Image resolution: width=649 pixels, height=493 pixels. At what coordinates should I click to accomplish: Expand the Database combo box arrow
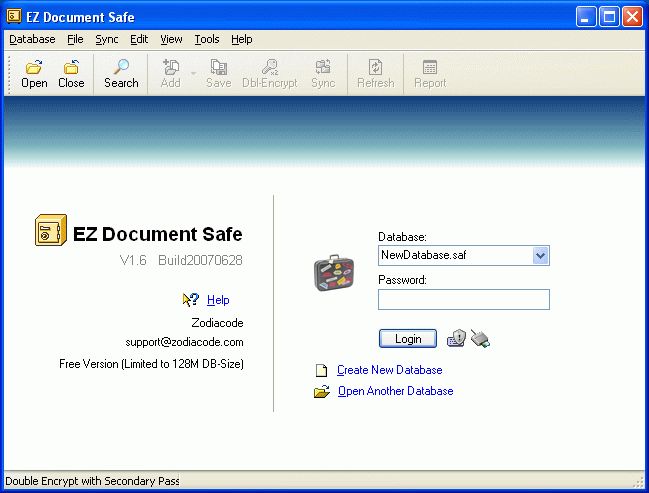pyautogui.click(x=540, y=255)
